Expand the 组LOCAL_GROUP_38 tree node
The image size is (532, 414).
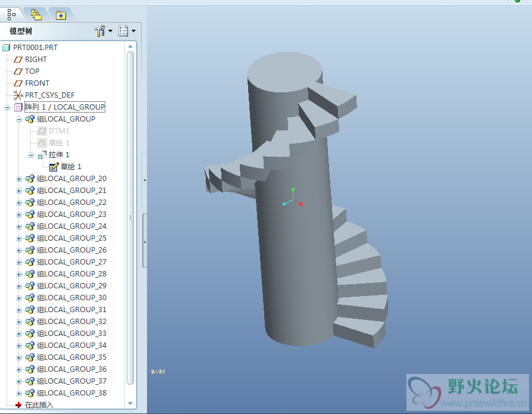[x=19, y=393]
